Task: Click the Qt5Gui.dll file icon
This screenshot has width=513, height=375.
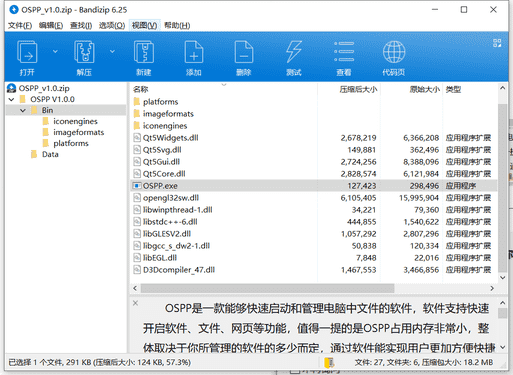Action: pyautogui.click(x=137, y=161)
